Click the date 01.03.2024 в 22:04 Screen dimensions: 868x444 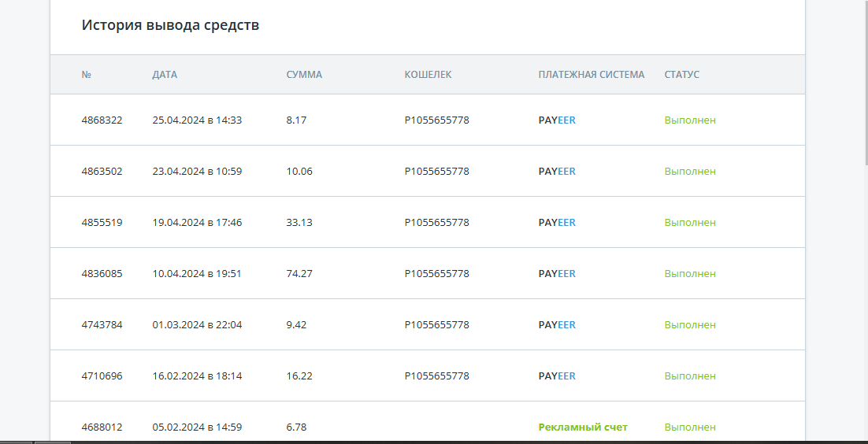point(197,325)
